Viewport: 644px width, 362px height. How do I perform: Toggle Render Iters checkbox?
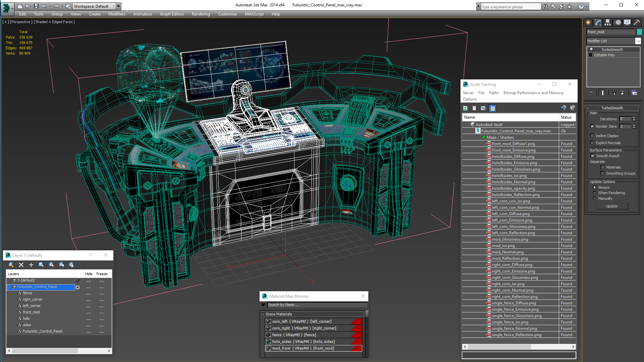592,126
